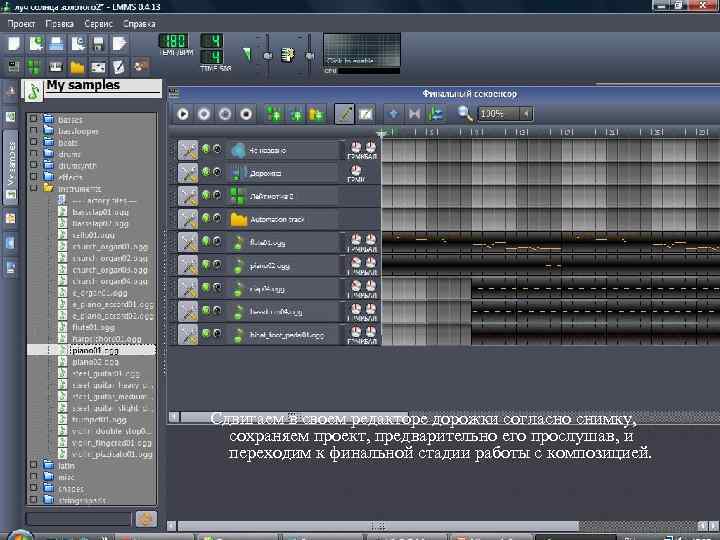Screen dimensions: 720x540
Task: Expand the shapes samples folder
Action: click(x=33, y=488)
